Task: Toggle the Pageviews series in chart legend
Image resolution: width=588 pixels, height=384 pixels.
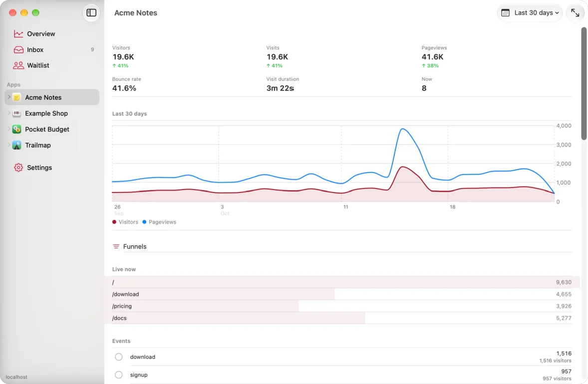Action: 159,222
